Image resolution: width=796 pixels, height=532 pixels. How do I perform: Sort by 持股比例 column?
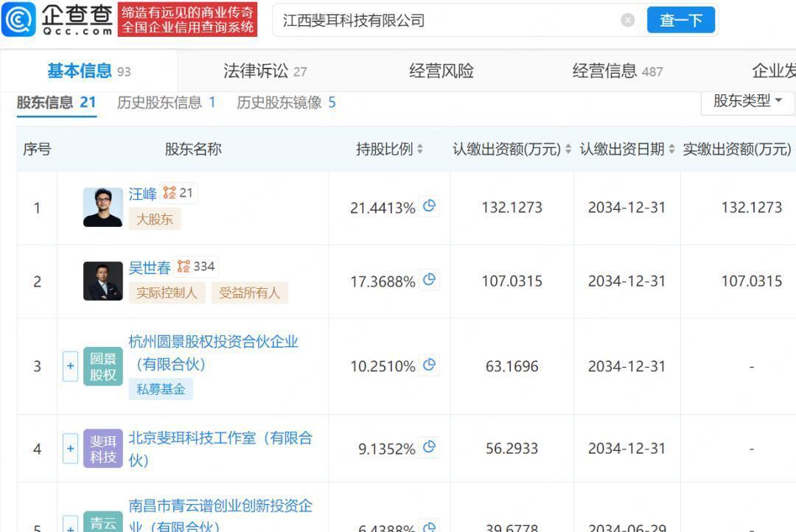(x=389, y=149)
